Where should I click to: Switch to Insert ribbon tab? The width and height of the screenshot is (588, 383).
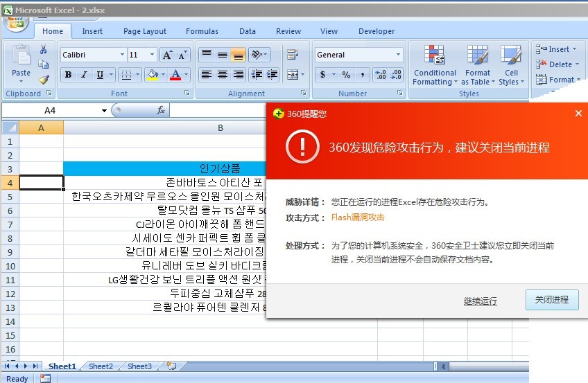pyautogui.click(x=92, y=31)
